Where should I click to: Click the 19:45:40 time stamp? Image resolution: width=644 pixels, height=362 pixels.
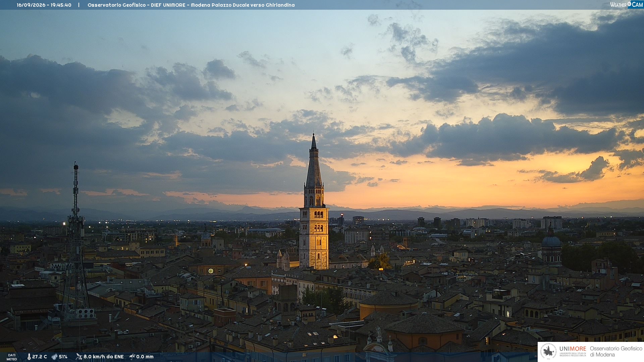[61, 5]
